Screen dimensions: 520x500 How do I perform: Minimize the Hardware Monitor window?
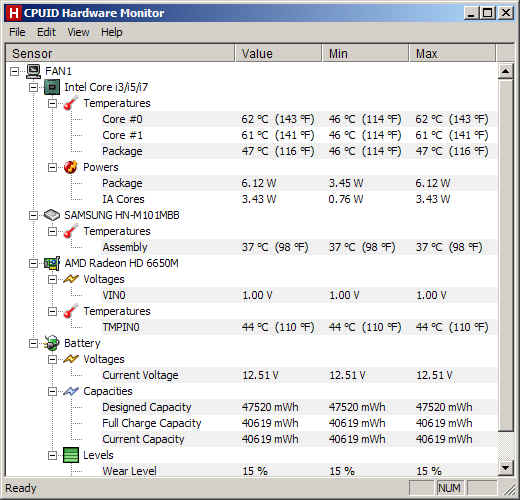[x=471, y=13]
